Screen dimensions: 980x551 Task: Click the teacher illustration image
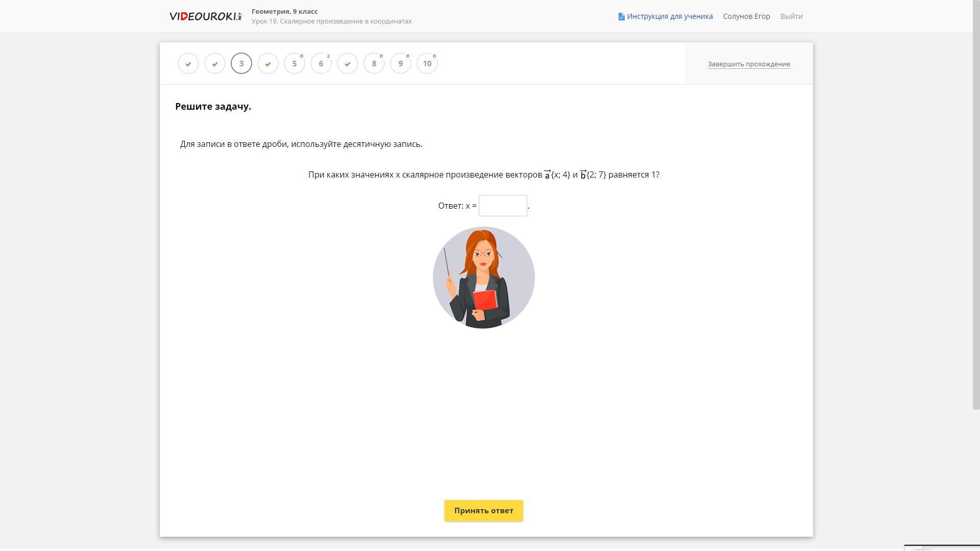click(x=483, y=278)
